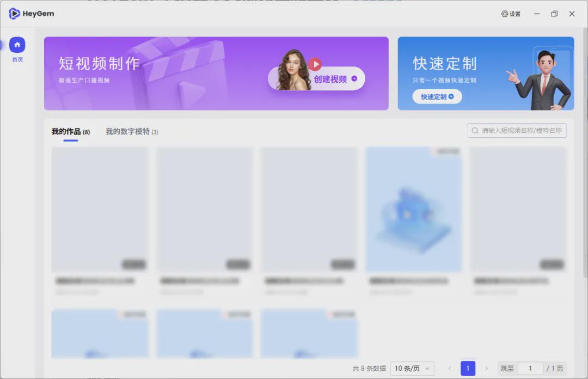588x379 pixels.
Task: Click arrow icon beside 快速定制 button
Action: (451, 96)
